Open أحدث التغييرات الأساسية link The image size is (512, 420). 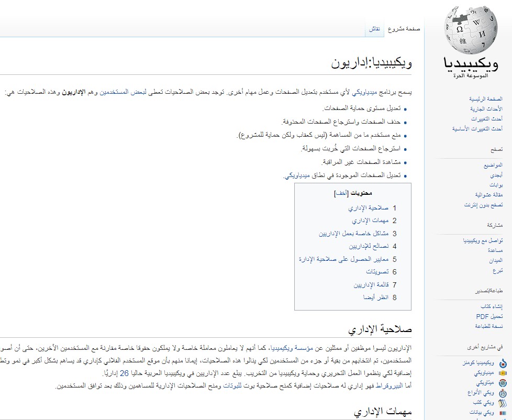click(477, 129)
